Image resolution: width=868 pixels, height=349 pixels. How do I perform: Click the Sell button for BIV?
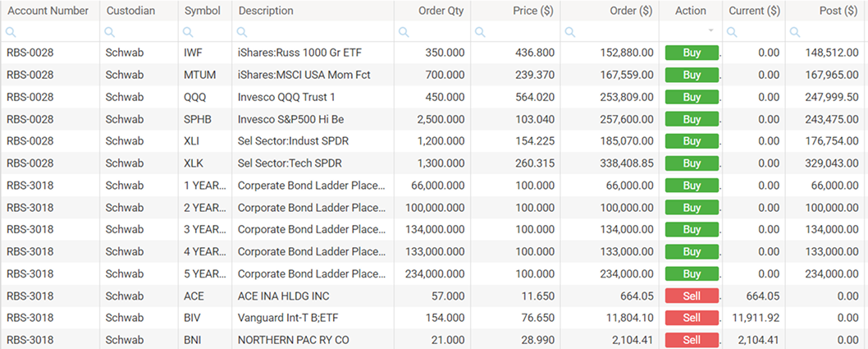point(692,318)
